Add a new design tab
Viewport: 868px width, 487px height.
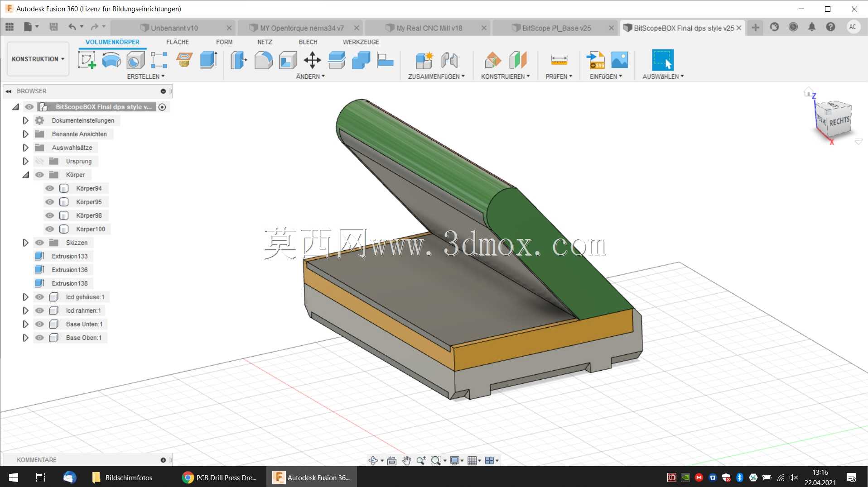755,28
